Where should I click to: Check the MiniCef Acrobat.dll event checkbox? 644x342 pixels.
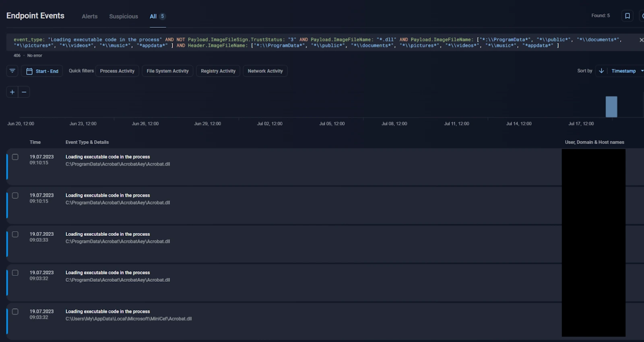[15, 311]
